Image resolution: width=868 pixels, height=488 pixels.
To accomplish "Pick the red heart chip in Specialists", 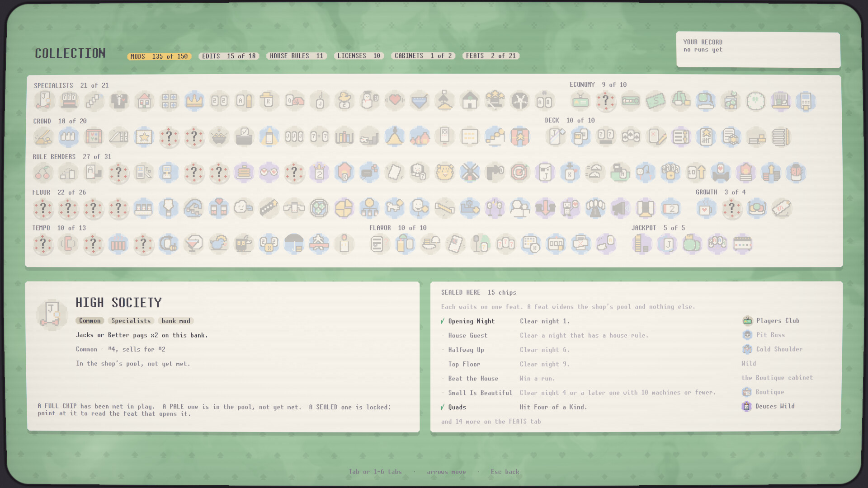I will (x=395, y=101).
